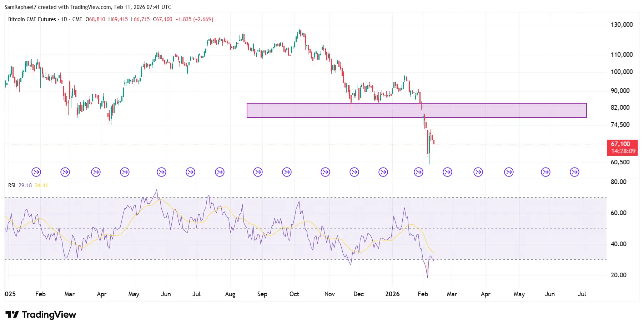Viewport: 644px width, 328px height.
Task: Click the rollover icon below the March axis label
Action: [x=65, y=172]
